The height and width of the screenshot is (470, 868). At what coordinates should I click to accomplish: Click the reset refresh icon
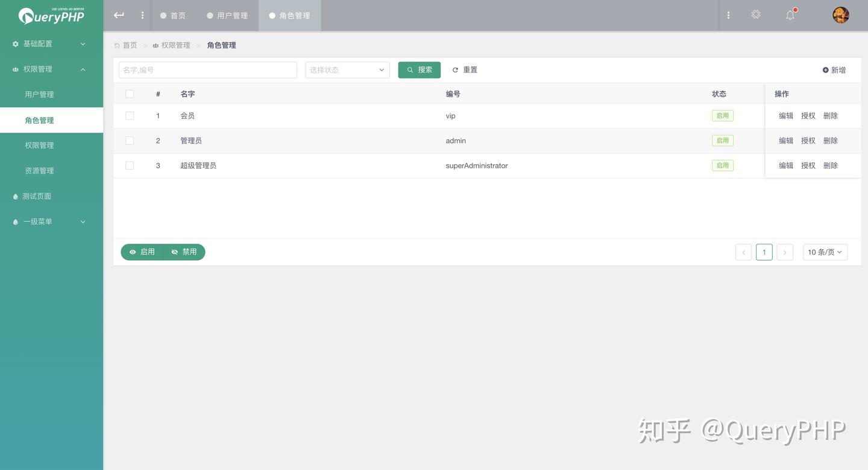455,70
